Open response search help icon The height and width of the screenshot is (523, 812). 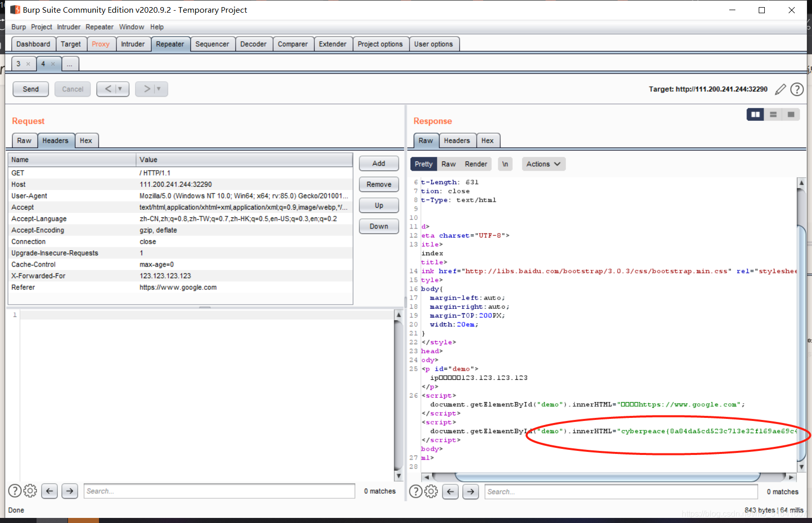coord(416,492)
